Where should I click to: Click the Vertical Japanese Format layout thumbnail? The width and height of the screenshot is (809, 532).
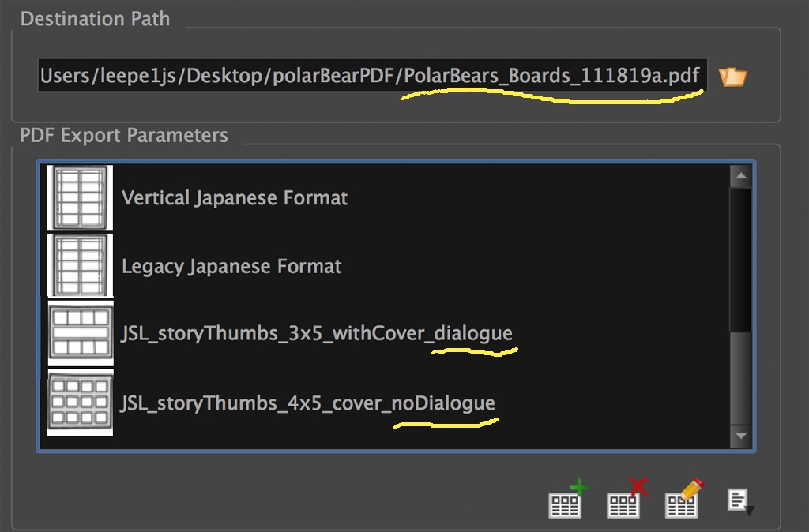[80, 197]
